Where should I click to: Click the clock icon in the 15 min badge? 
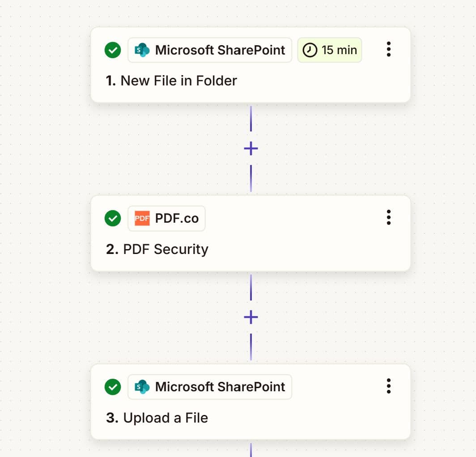310,50
